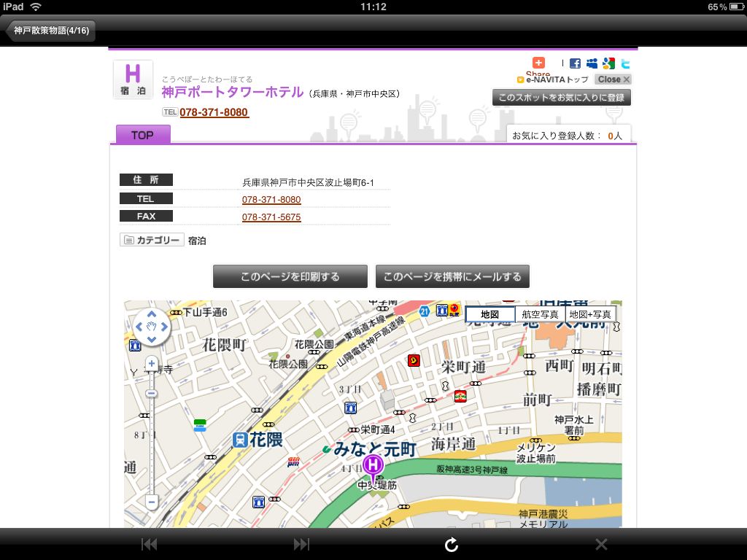Screen dimensions: 747x560
Task: Tap the purple H hotel map marker
Action: click(373, 465)
